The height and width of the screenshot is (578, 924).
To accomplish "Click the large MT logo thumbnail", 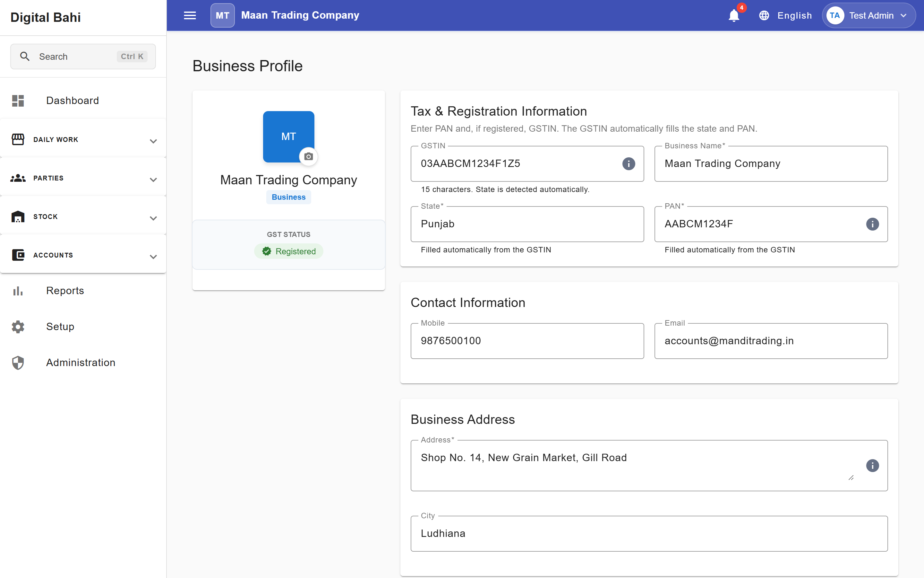I will (x=289, y=136).
